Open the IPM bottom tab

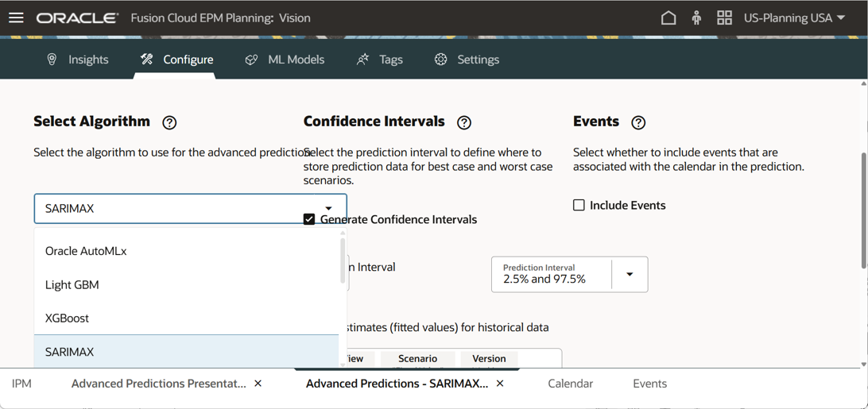[21, 384]
